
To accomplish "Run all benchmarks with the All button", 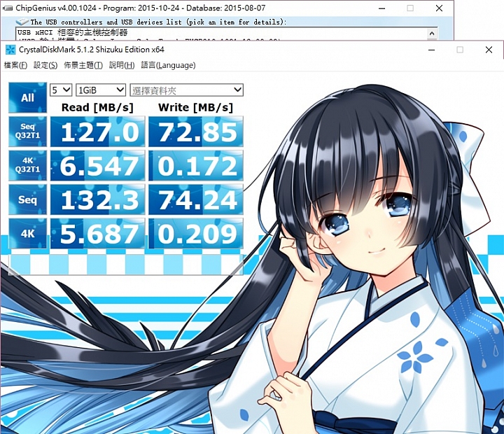I will point(27,97).
